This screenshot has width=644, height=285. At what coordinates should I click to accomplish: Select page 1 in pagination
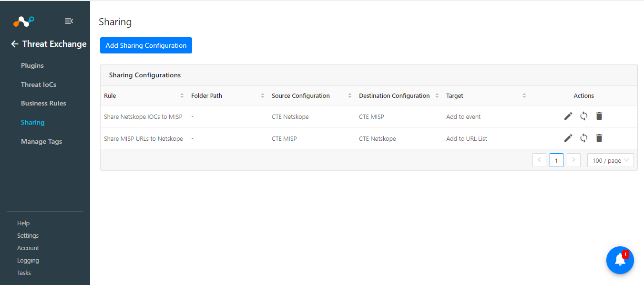pos(556,160)
